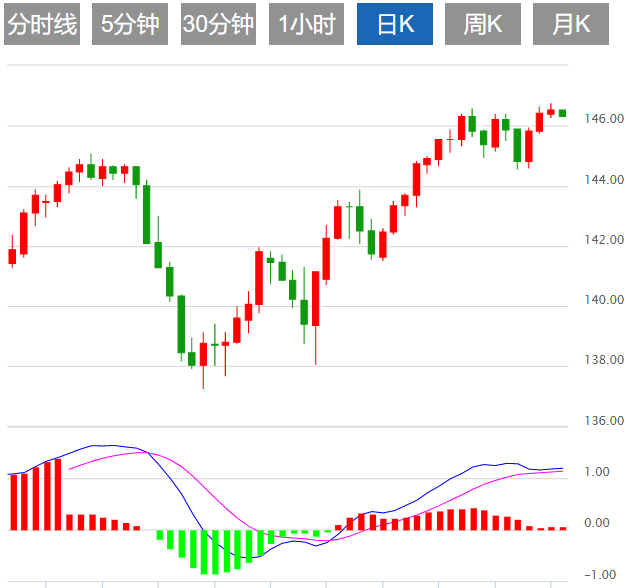Open the 月K monthly tab
The width and height of the screenshot is (627, 588).
pos(571,25)
